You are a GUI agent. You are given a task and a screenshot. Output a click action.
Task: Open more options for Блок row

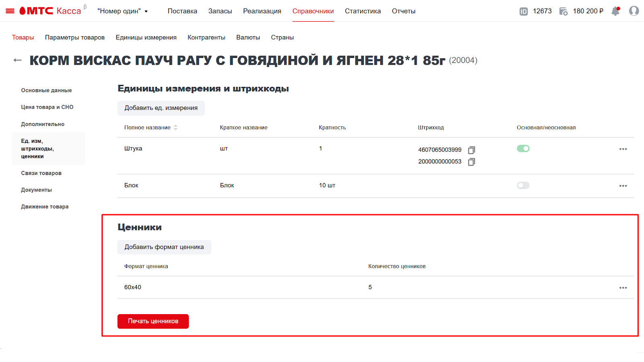click(x=623, y=186)
